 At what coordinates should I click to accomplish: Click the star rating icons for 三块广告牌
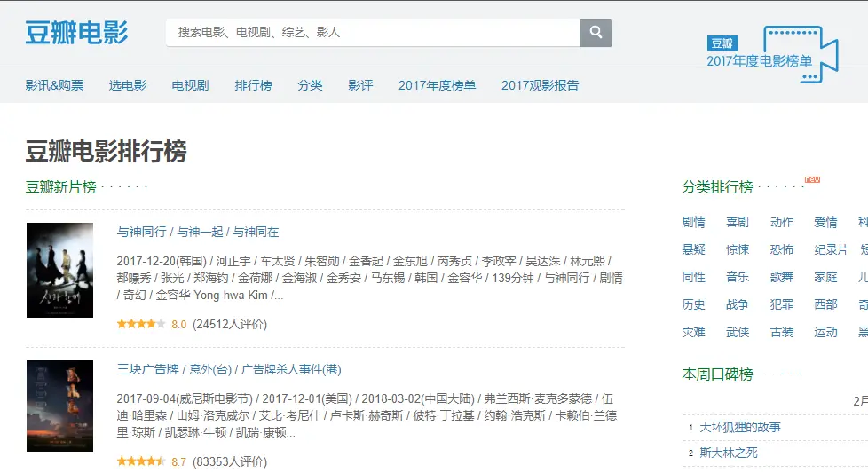(x=141, y=461)
